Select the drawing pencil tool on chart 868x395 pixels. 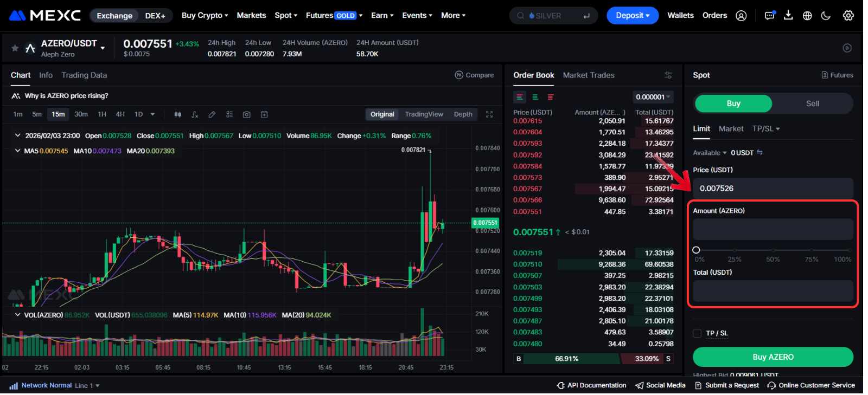pyautogui.click(x=212, y=114)
